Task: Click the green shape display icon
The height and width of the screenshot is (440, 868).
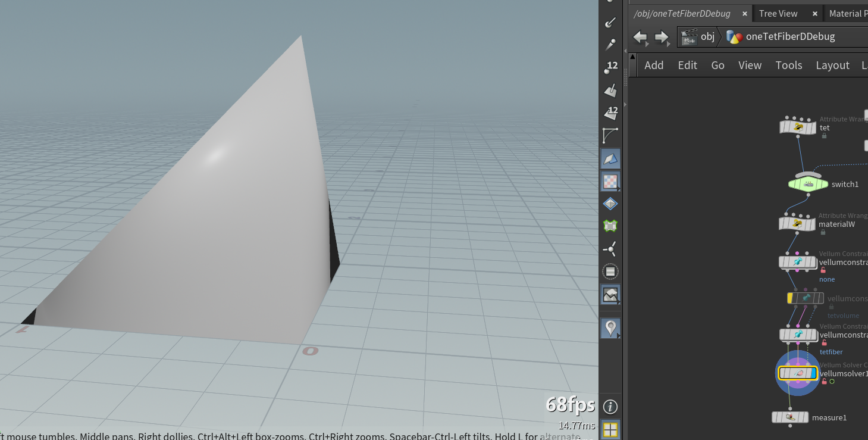Action: click(x=610, y=226)
